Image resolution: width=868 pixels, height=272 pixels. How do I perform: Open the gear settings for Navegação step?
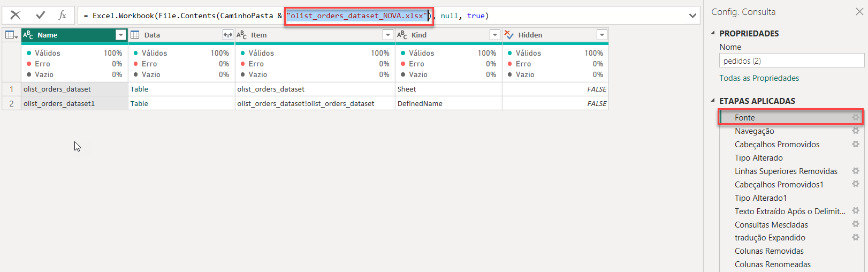(855, 131)
